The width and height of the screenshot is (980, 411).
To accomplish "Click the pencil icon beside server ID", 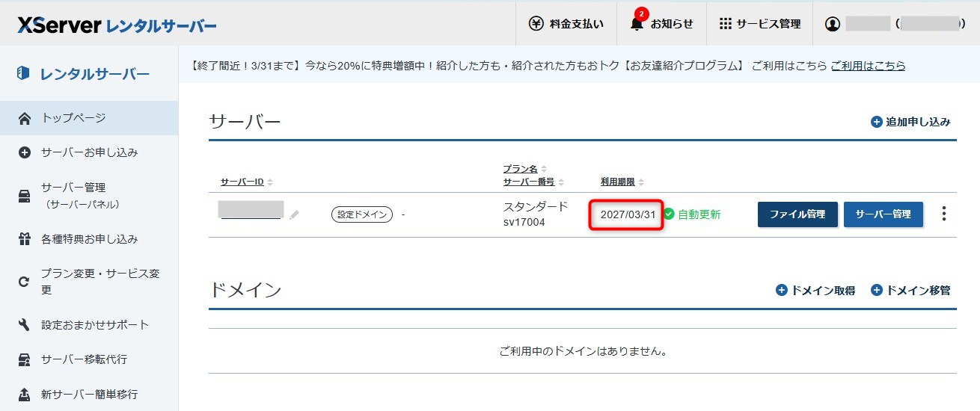I will pyautogui.click(x=294, y=215).
